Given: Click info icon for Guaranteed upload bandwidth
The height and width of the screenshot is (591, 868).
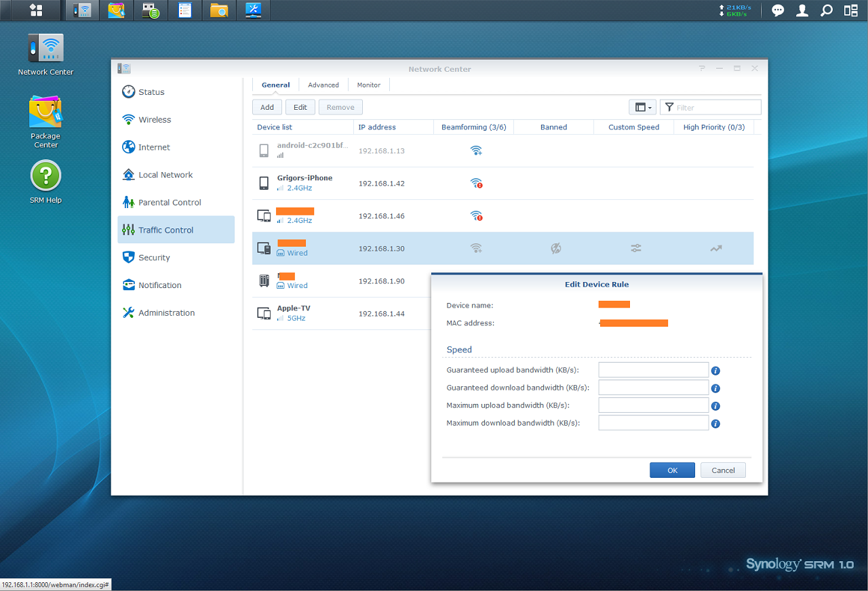Looking at the screenshot, I should tap(715, 371).
